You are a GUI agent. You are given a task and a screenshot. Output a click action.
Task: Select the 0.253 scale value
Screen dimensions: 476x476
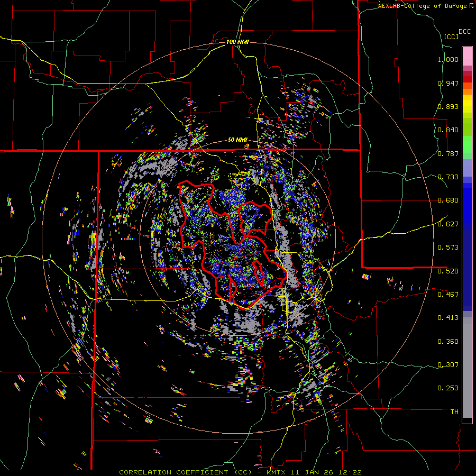click(448, 388)
